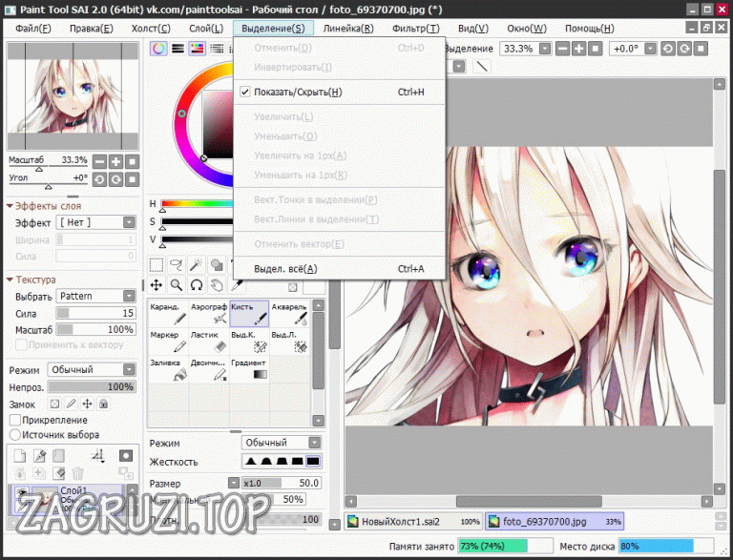Open the Эффект dropdown showing Нет
Screen dimensions: 733x560
click(95, 222)
